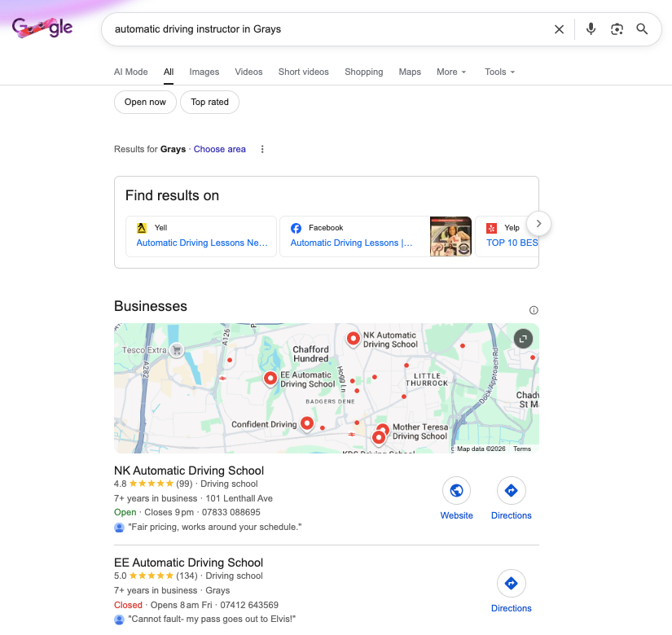Click the Choose area link
The image size is (672, 635).
[219, 149]
